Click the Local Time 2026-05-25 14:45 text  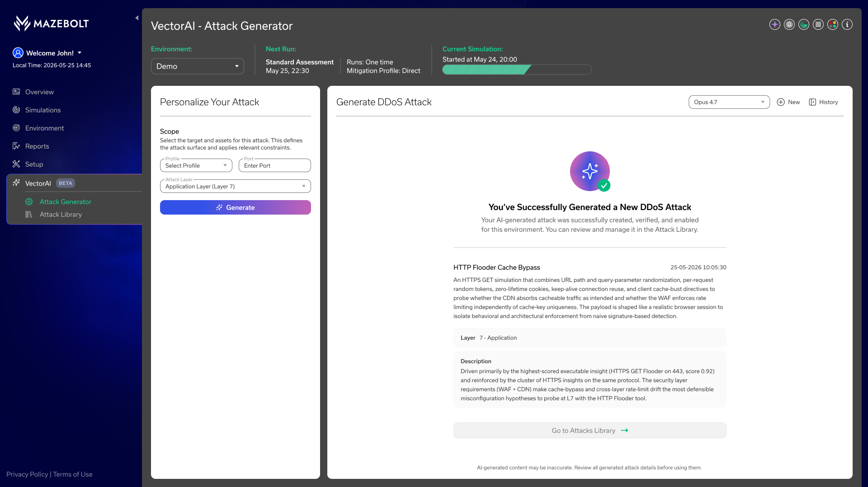(52, 65)
